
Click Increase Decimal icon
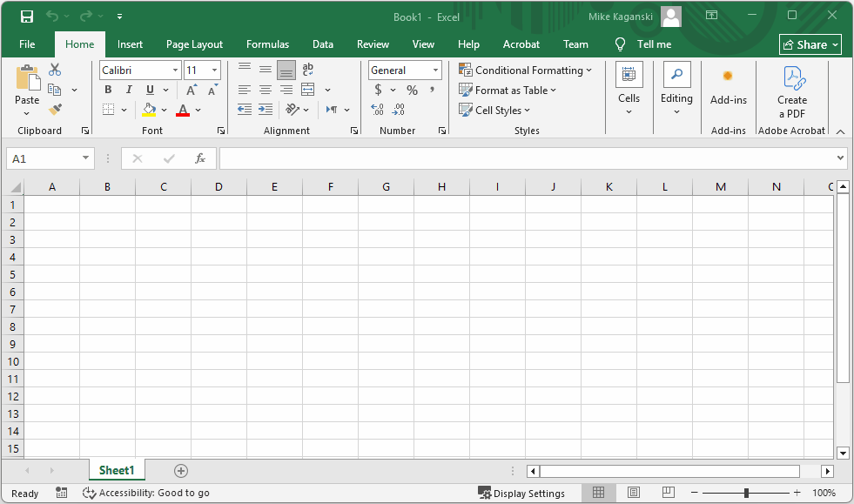pyautogui.click(x=378, y=110)
